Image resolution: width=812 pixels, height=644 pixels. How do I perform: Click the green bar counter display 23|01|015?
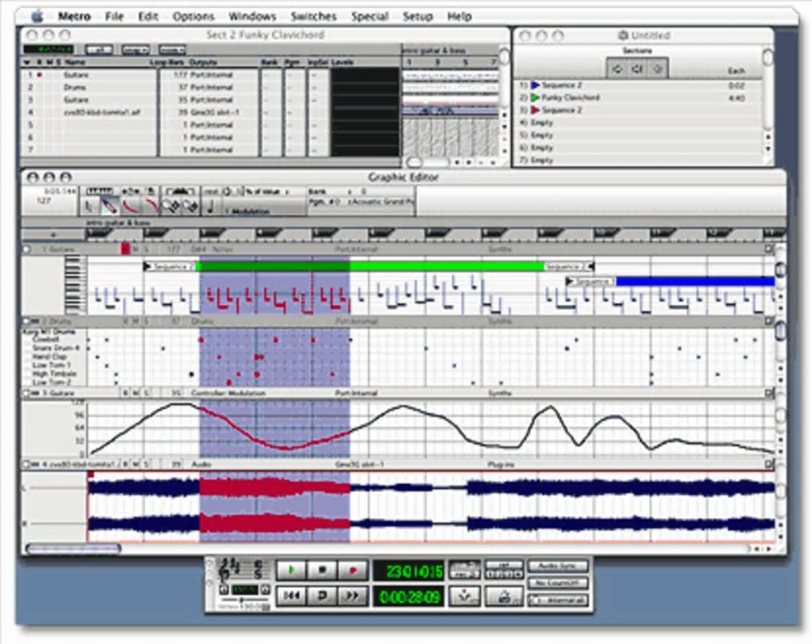coord(408,572)
